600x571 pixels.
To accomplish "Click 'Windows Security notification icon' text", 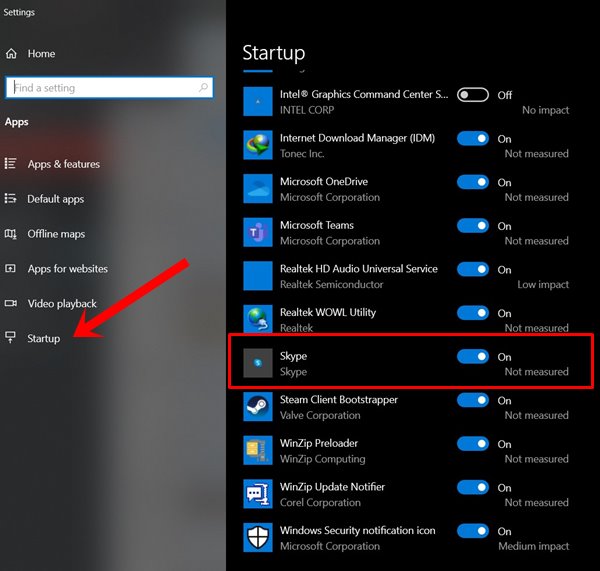I will (357, 530).
